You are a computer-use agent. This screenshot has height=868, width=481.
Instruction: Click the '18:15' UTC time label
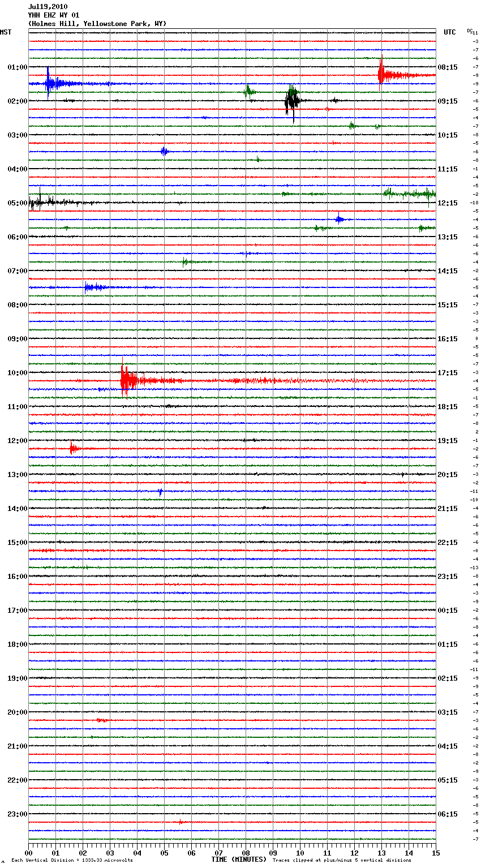point(448,407)
